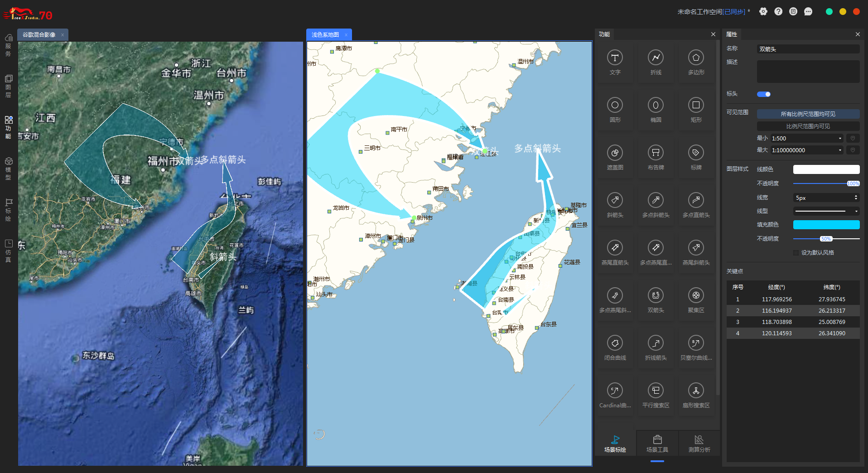Select the 标牌 label tool
The height and width of the screenshot is (473, 868).
(x=696, y=157)
